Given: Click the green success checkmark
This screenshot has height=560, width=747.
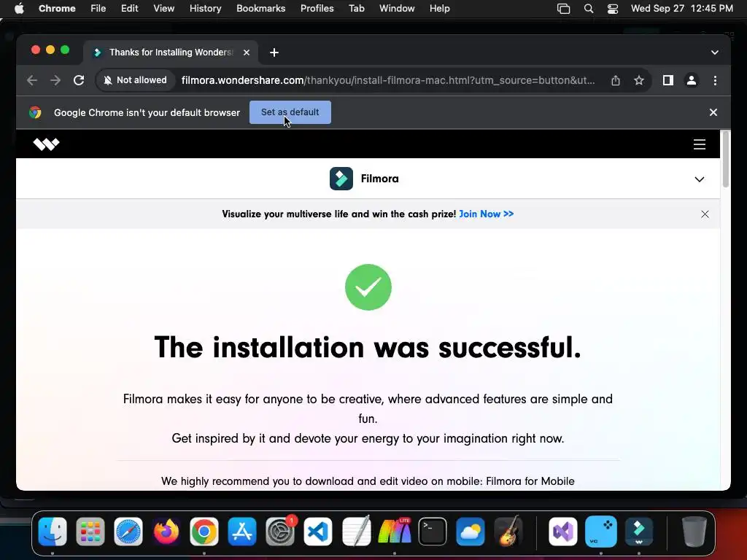Looking at the screenshot, I should 368,287.
